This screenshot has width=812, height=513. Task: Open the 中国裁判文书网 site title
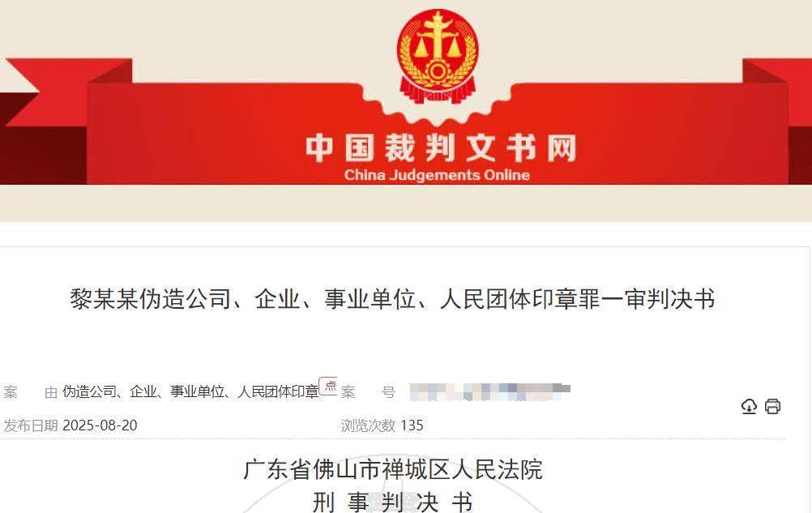coord(440,148)
